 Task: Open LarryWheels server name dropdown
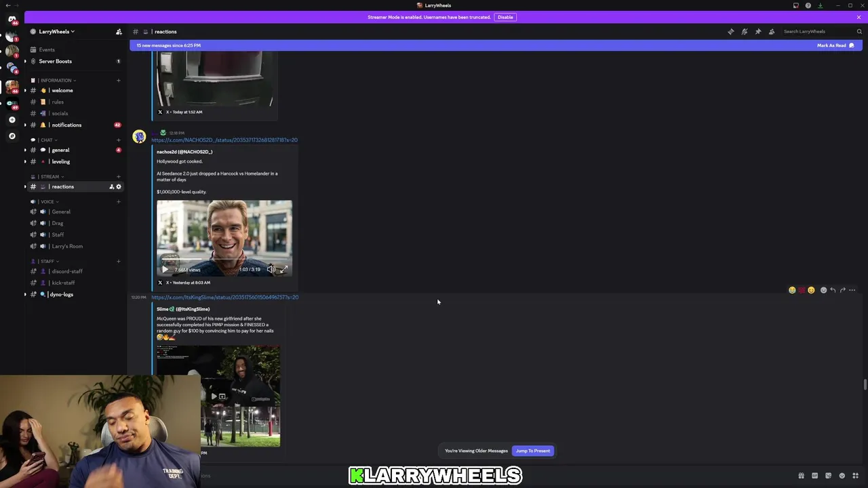(57, 31)
